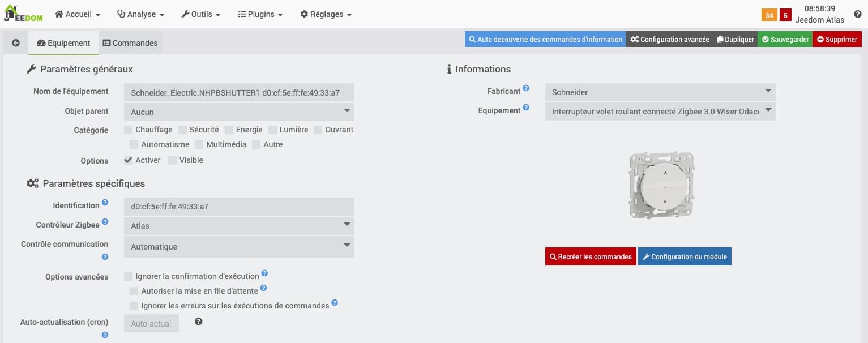Open the Fabricant dropdown
This screenshot has width=868, height=343.
(660, 92)
